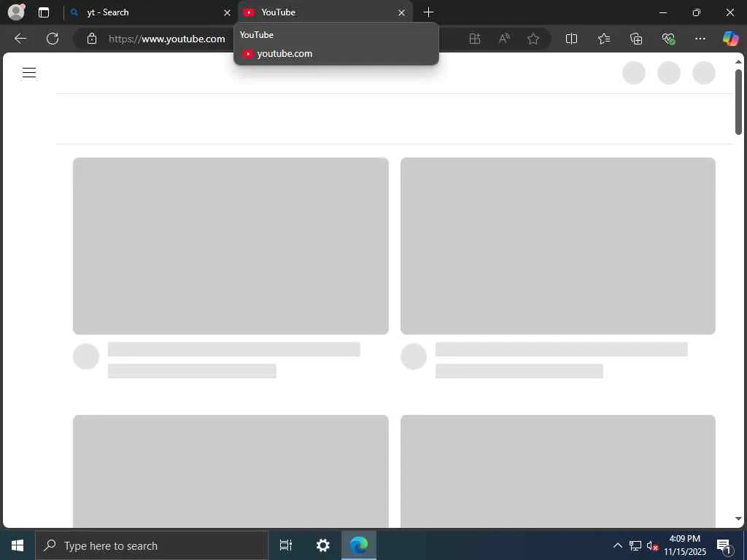Screen dimensions: 747x560
Task: Open the apps available icon in address bar
Action: (474, 39)
